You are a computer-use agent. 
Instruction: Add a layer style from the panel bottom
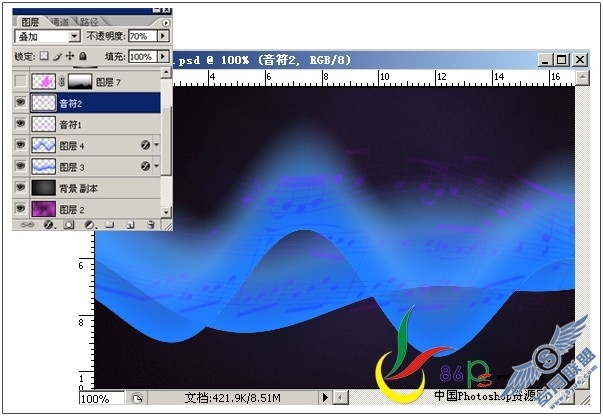coord(49,225)
